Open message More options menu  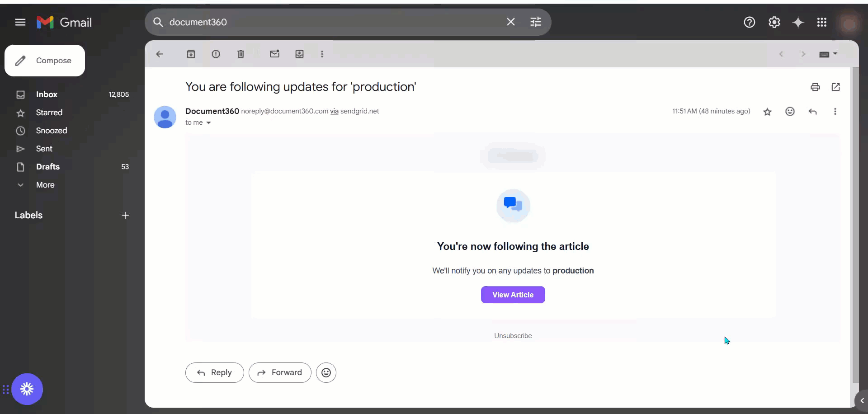(835, 112)
